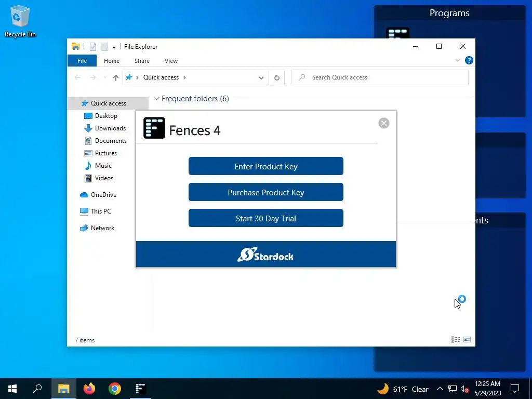Image resolution: width=532 pixels, height=399 pixels.
Task: Open the address bar history dropdown
Action: pyautogui.click(x=261, y=78)
